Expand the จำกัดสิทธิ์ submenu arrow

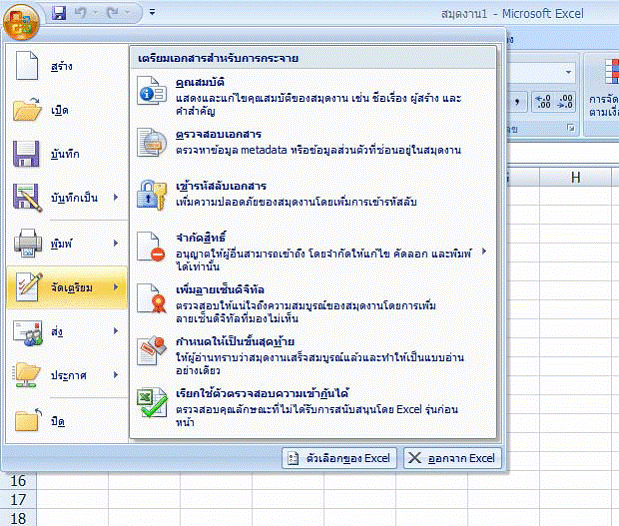point(484,252)
